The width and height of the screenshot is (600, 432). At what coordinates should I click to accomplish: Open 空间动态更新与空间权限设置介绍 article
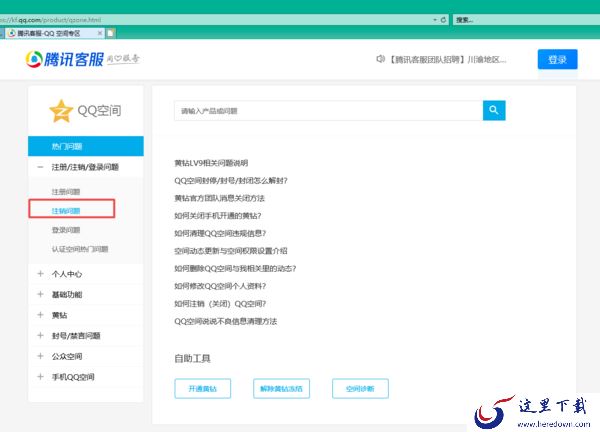(231, 251)
